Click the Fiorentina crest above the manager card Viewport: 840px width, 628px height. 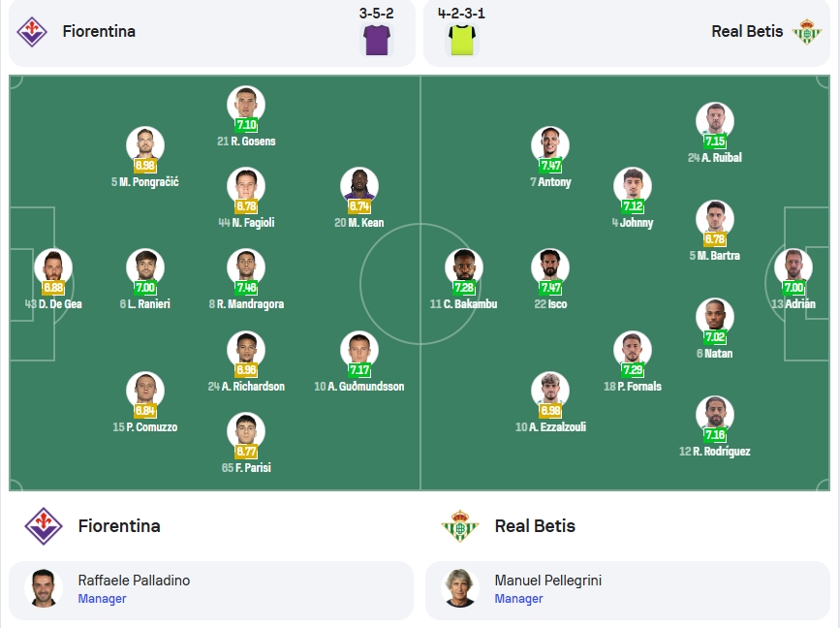pos(44,526)
